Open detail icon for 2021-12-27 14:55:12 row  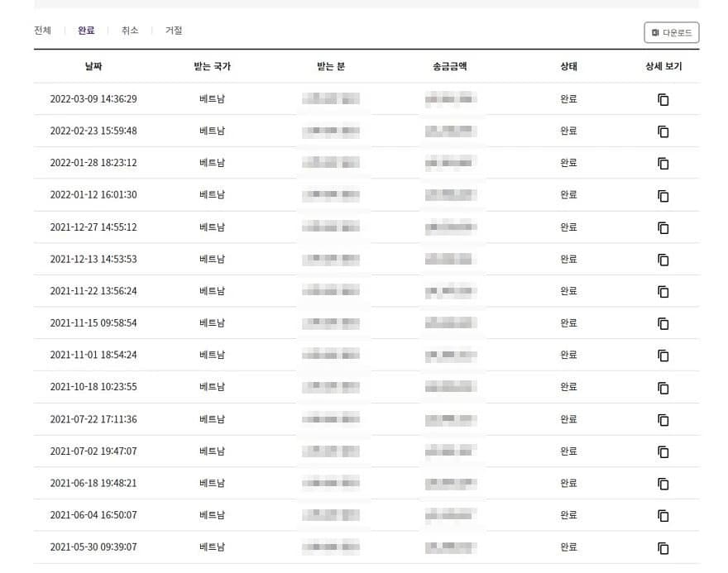point(663,227)
